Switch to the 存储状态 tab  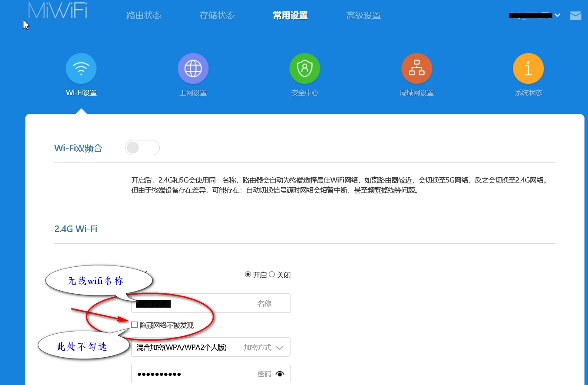[x=217, y=16]
